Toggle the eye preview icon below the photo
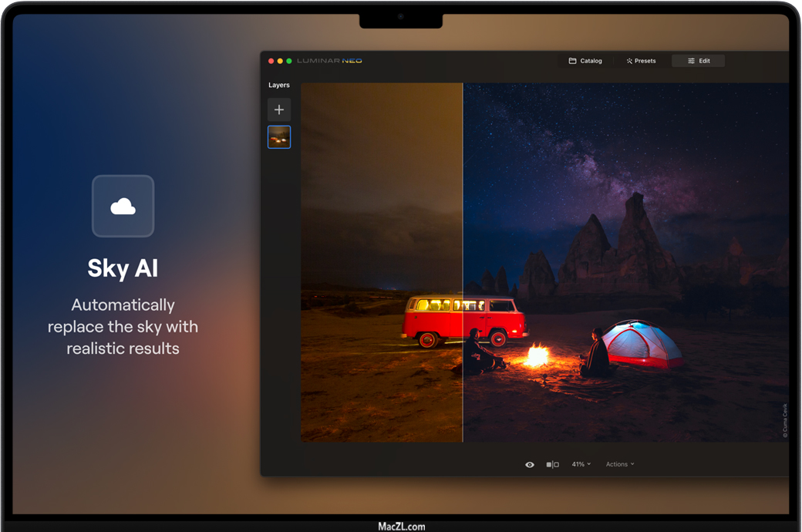The height and width of the screenshot is (532, 802). [x=530, y=465]
